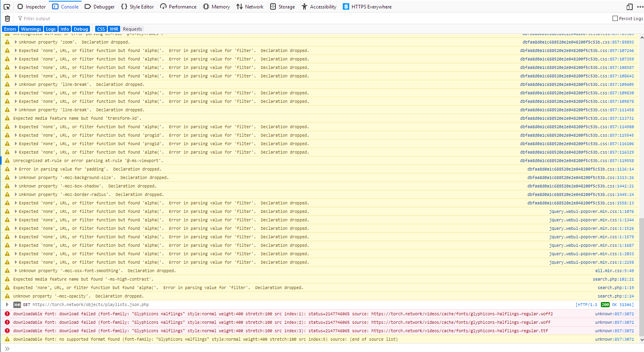The image size is (644, 352).
Task: Toggle the Info filter
Action: pos(65,29)
